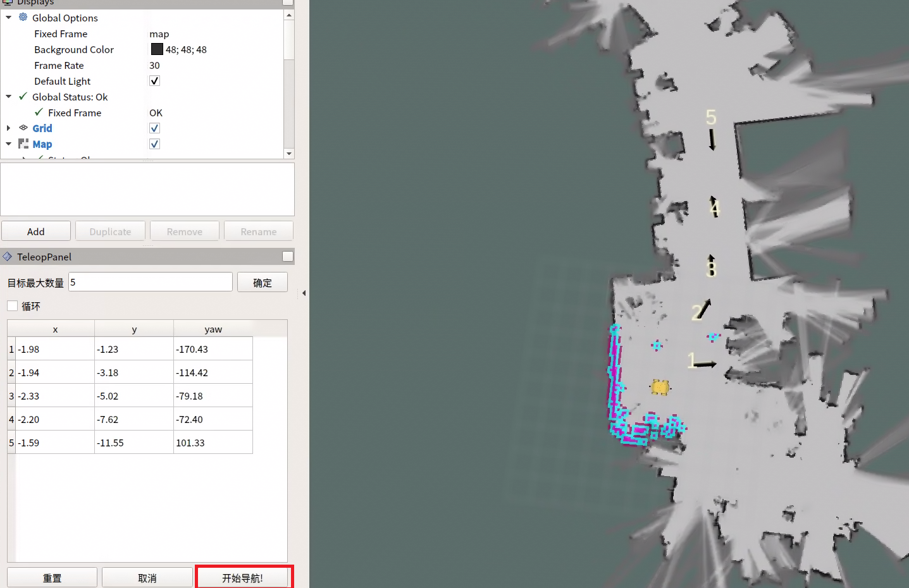The image size is (909, 588).
Task: Click the Grid display icon
Action: (x=23, y=128)
